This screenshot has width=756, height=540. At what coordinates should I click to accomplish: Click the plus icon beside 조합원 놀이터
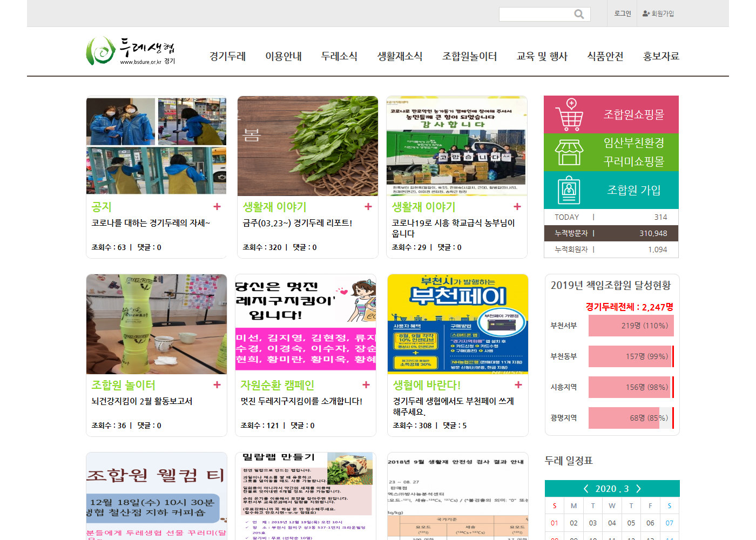(217, 384)
